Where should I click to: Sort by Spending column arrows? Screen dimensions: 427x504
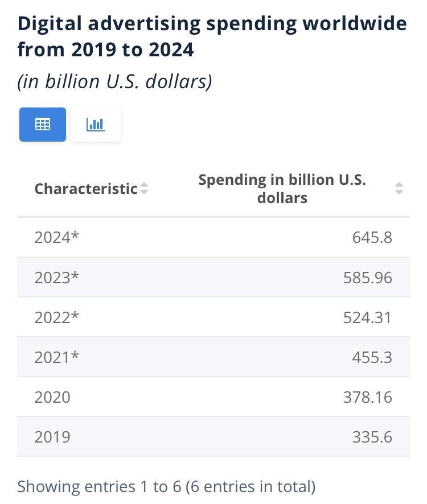click(399, 188)
